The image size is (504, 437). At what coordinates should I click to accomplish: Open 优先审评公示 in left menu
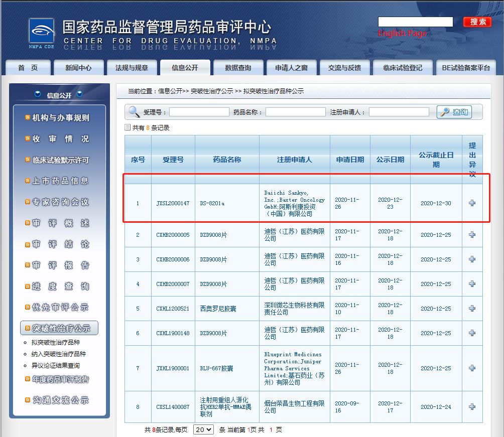pos(60,308)
